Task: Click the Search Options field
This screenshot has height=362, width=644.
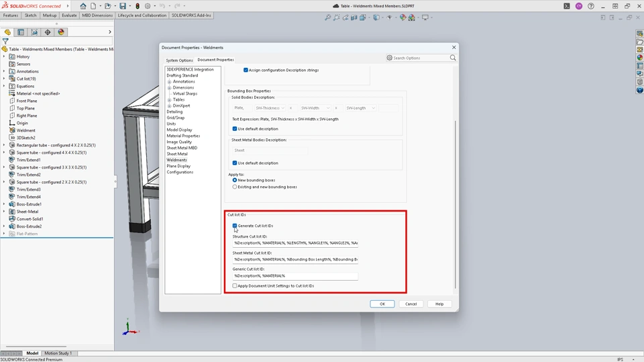Action: [421, 58]
